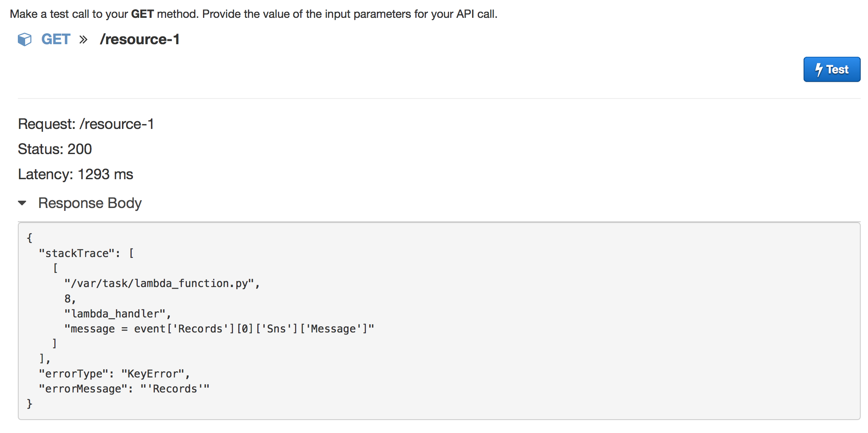Run the blue Test button
This screenshot has height=433, width=868.
(832, 69)
